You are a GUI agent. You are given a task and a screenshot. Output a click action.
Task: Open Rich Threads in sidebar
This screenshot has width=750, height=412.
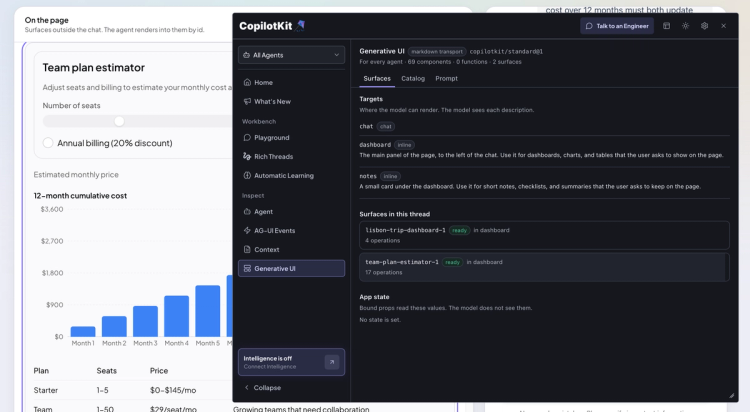coord(291,156)
